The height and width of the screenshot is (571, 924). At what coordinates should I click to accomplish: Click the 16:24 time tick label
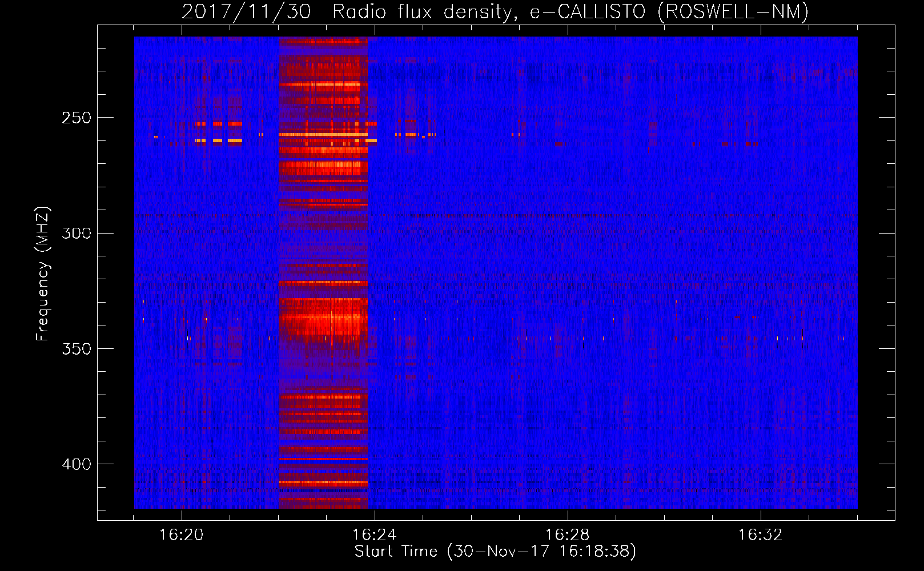pos(374,535)
